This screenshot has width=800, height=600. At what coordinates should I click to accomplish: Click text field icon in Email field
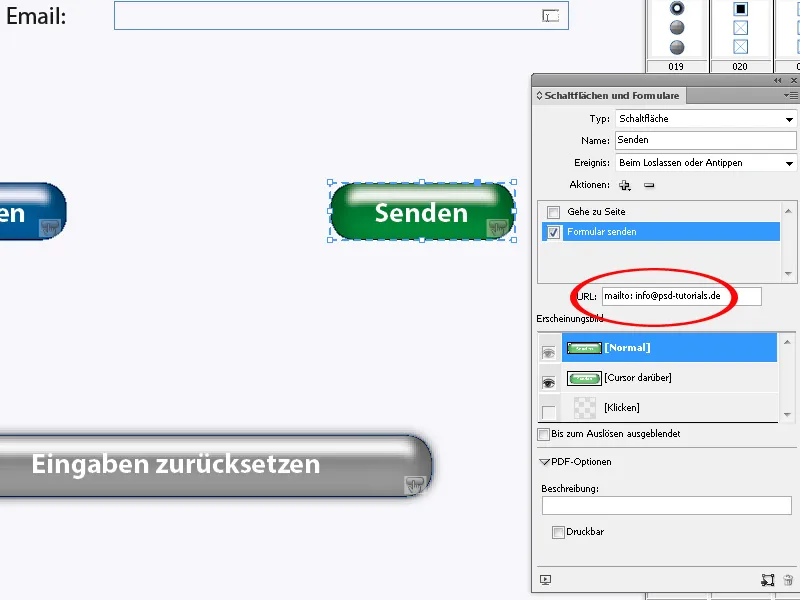coord(551,16)
